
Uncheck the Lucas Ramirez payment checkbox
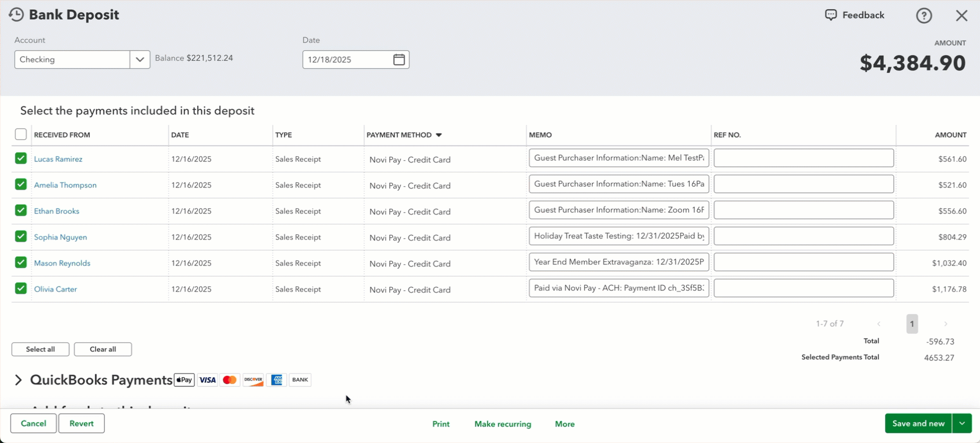tap(21, 158)
